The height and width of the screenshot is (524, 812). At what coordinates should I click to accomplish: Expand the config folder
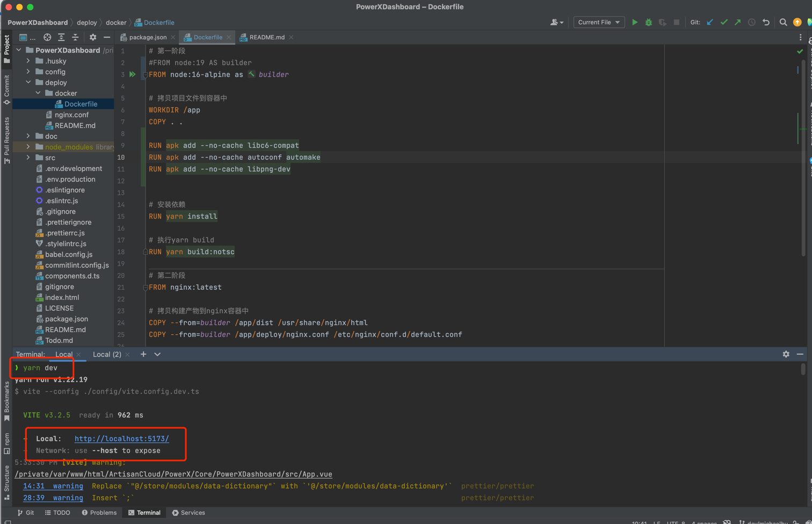pos(28,71)
